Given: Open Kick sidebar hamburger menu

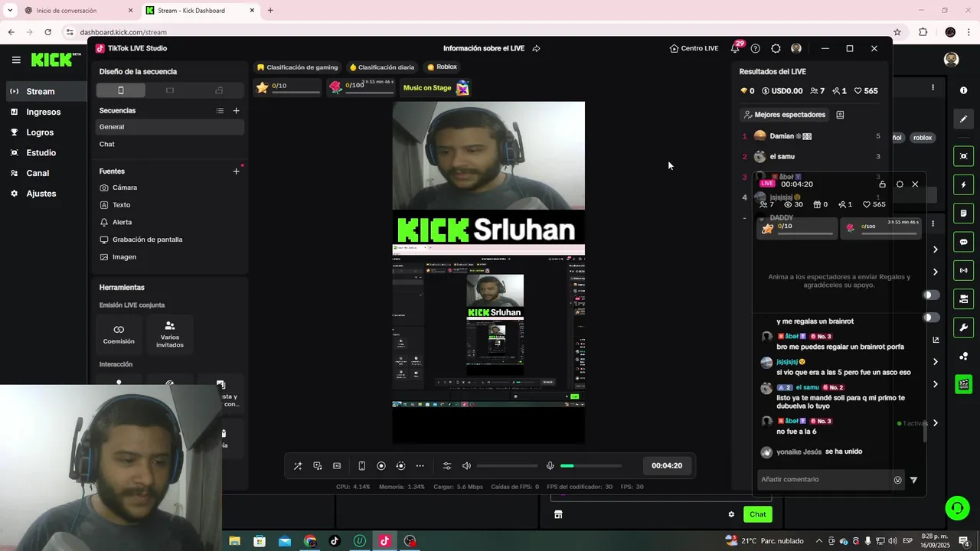Looking at the screenshot, I should click(16, 60).
